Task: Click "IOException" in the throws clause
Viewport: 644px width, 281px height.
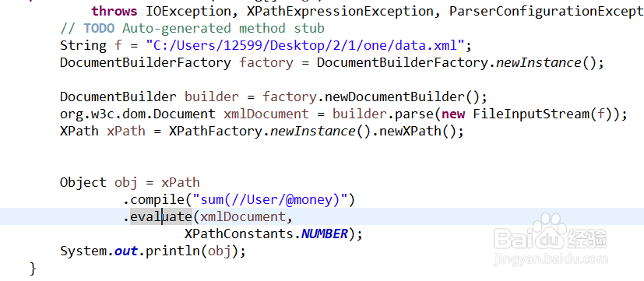Action: (188, 11)
